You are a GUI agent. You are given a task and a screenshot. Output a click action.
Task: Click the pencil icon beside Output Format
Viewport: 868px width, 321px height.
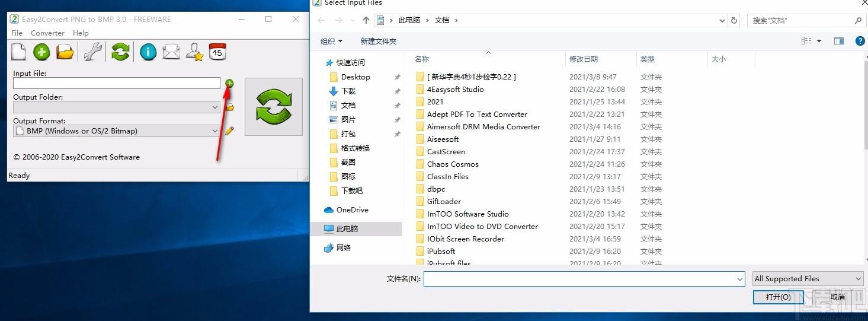[229, 131]
